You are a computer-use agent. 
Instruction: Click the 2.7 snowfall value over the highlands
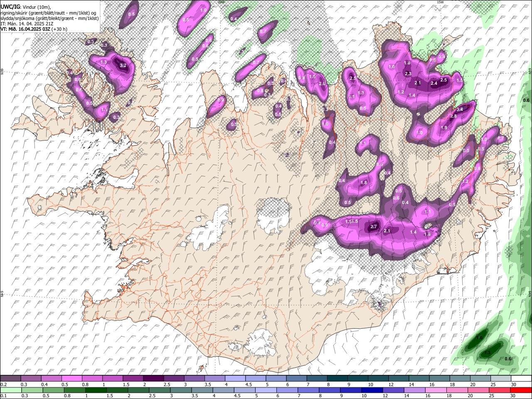[374, 227]
